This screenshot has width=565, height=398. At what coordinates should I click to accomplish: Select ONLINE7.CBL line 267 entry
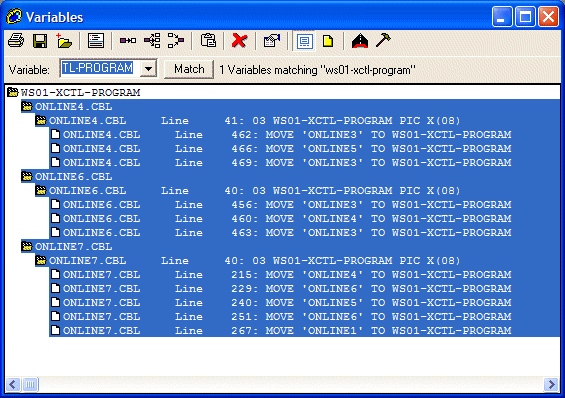pos(287,331)
